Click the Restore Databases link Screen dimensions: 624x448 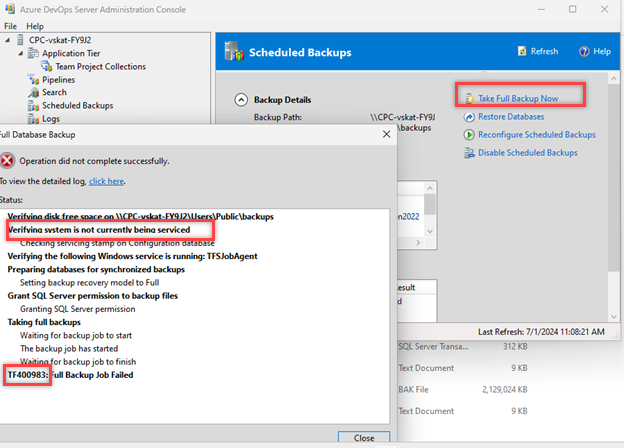(x=511, y=116)
